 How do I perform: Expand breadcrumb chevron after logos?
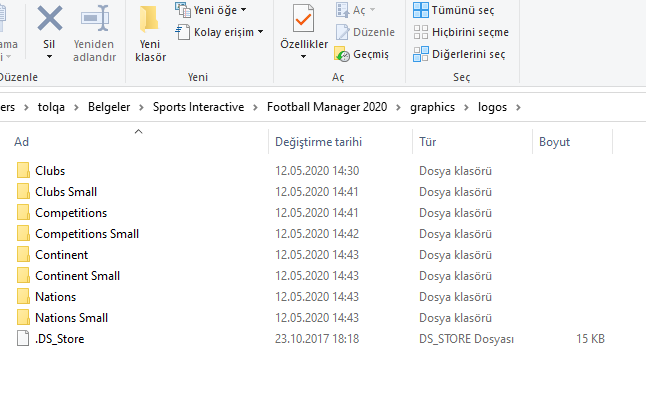coord(518,108)
